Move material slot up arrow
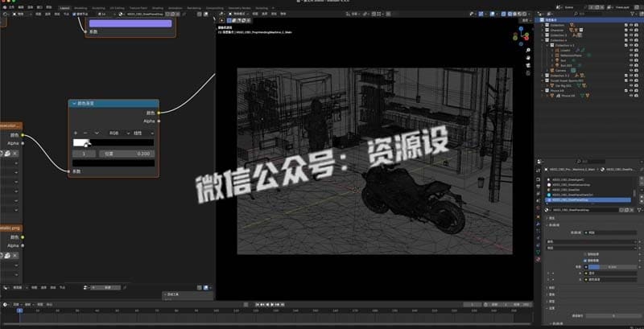644x329 pixels. [642, 195]
